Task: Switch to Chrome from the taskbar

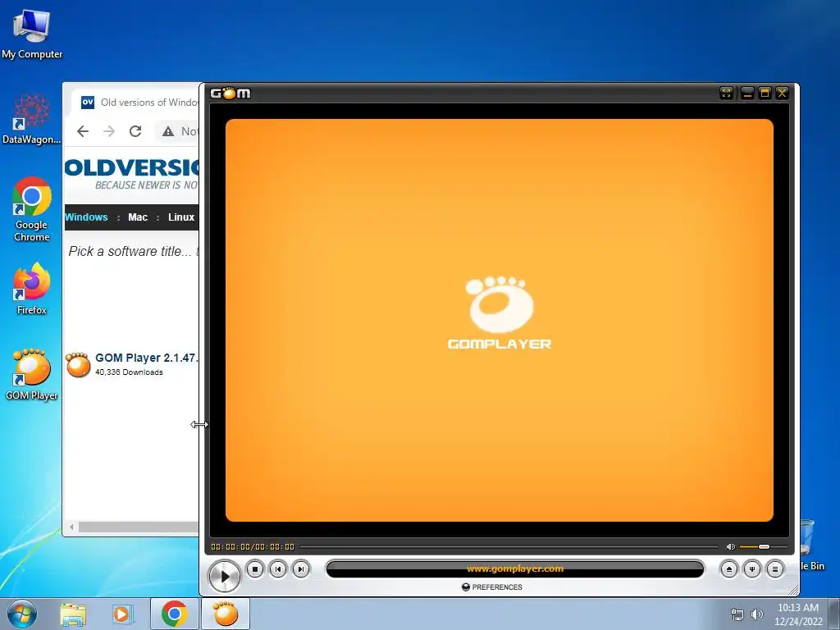Action: pos(174,614)
